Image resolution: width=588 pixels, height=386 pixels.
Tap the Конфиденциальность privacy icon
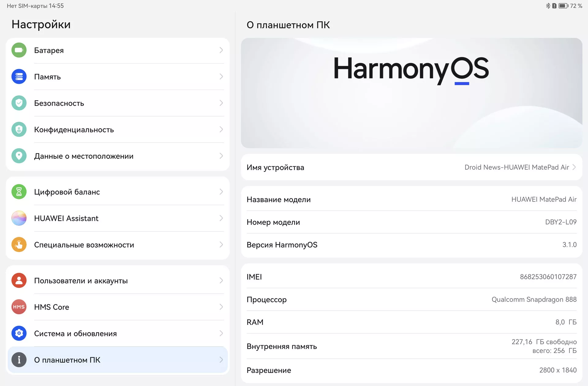pyautogui.click(x=19, y=129)
